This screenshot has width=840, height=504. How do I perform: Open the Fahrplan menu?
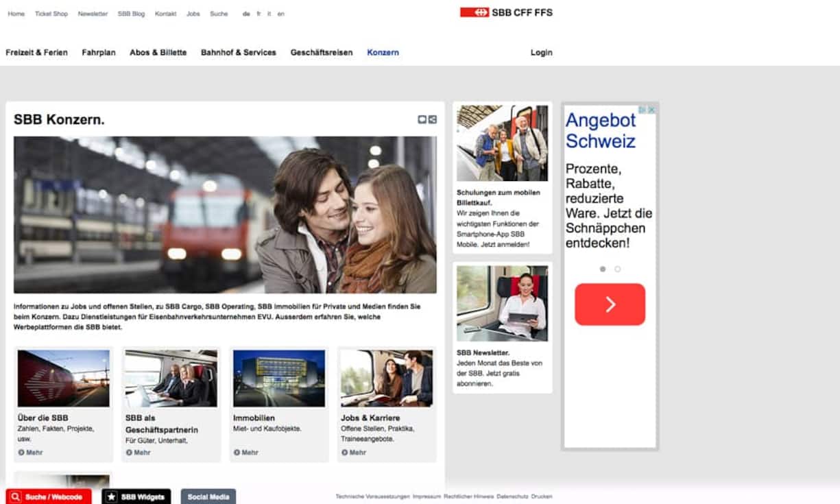[x=99, y=52]
